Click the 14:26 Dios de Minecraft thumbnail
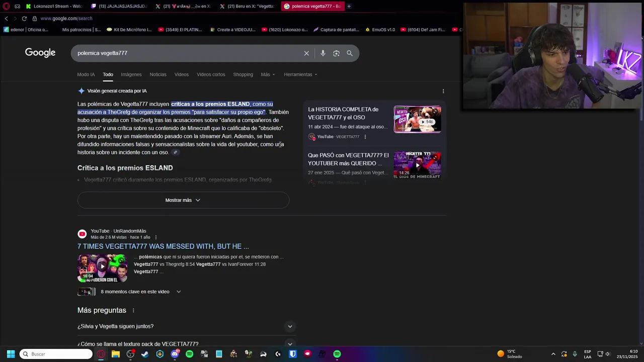The image size is (644, 362). click(x=418, y=165)
